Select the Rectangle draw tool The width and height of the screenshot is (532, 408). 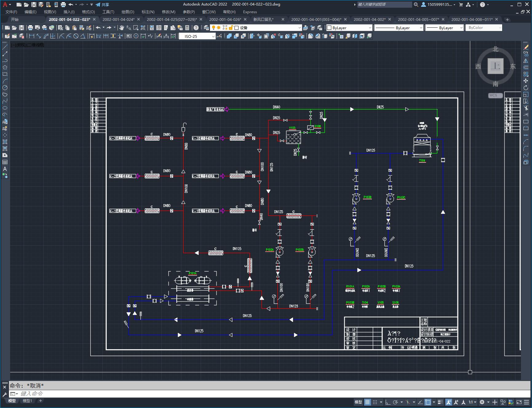[5, 74]
